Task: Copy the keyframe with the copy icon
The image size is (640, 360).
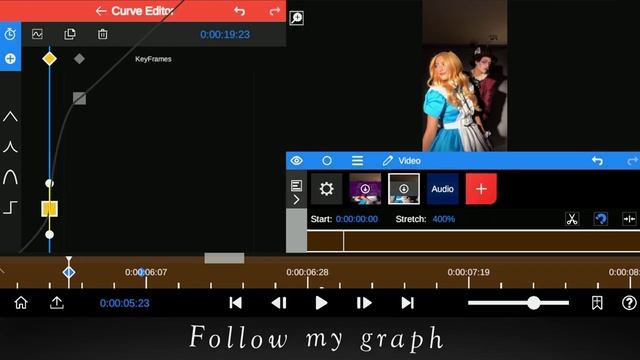Action: tap(70, 34)
